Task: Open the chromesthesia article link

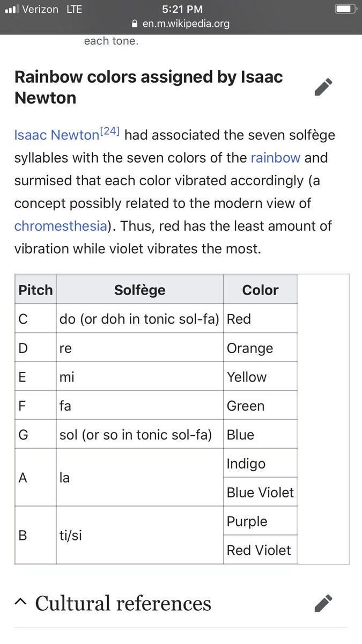Action: 61,225
